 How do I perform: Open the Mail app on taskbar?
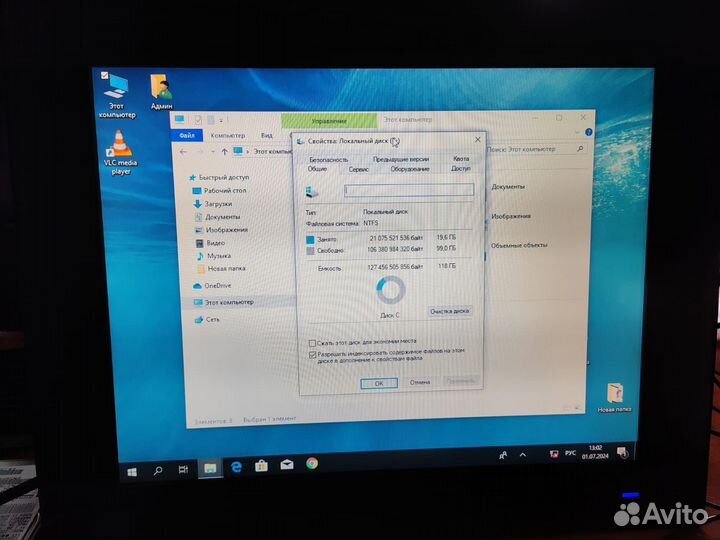click(287, 465)
